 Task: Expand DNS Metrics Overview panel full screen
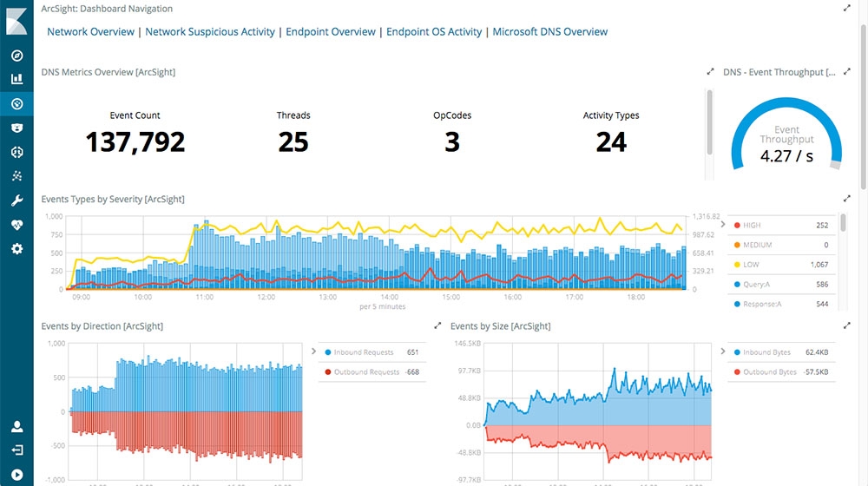click(710, 71)
